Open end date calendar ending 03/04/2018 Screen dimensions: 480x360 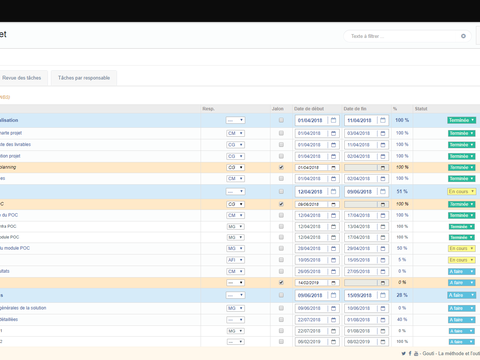[383, 133]
